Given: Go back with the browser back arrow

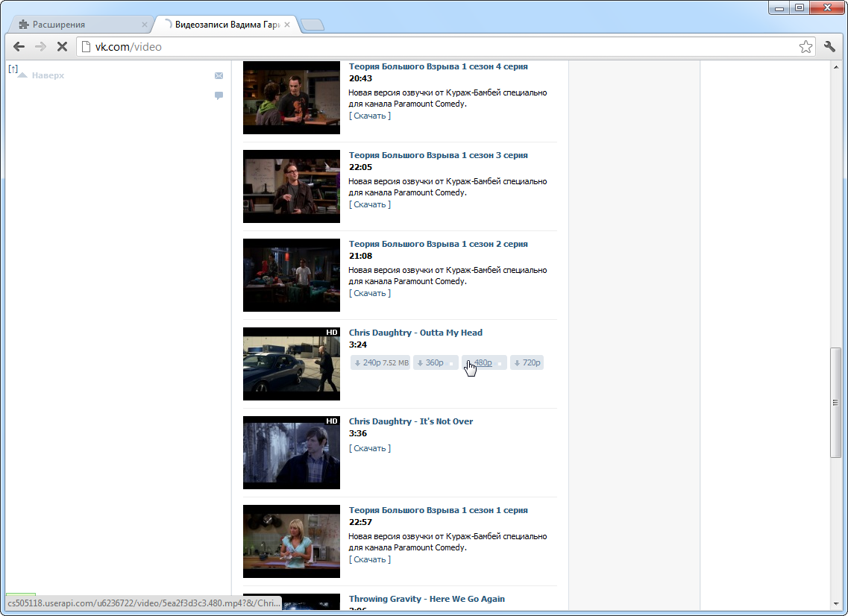Looking at the screenshot, I should [19, 46].
